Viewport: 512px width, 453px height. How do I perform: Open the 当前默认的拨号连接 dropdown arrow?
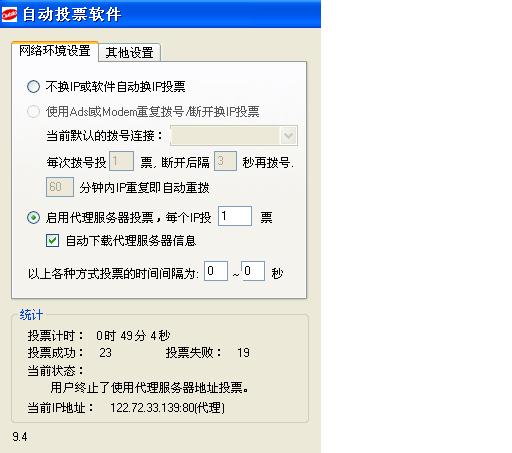click(x=288, y=136)
